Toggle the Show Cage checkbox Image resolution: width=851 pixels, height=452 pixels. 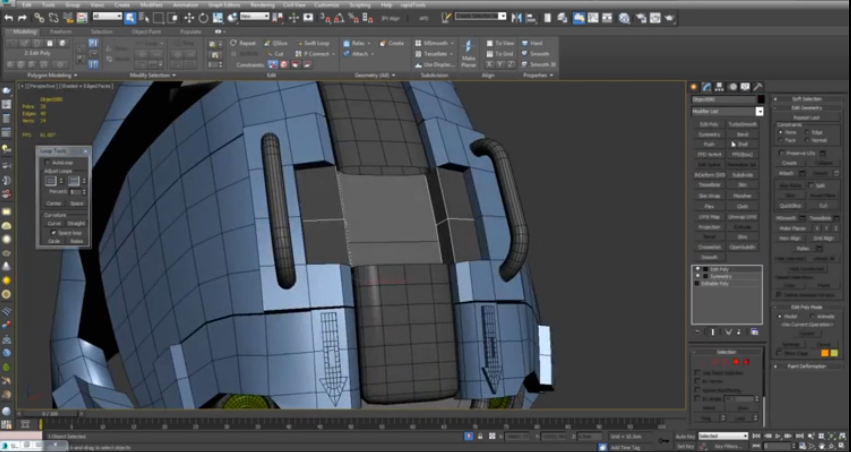coord(779,353)
